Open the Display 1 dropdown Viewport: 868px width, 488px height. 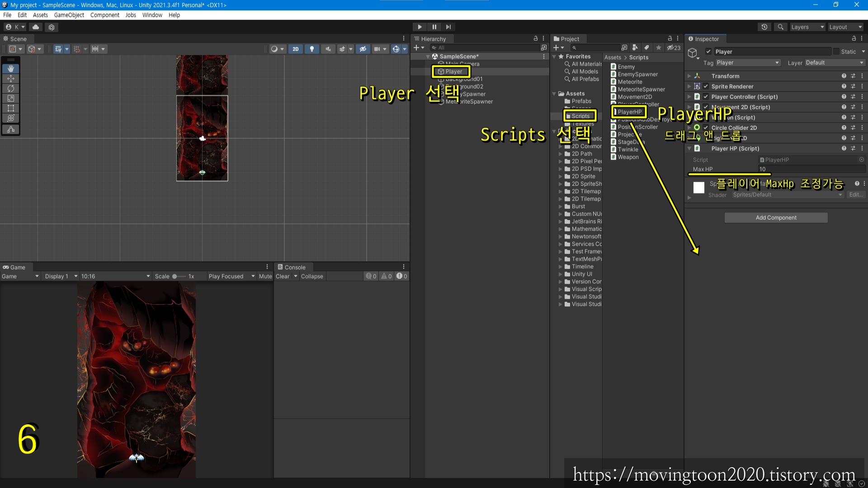tap(61, 276)
